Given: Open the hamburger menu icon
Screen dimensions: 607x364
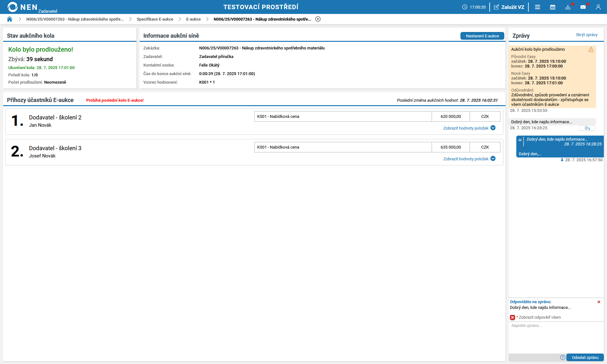Looking at the screenshot, I should [537, 7].
